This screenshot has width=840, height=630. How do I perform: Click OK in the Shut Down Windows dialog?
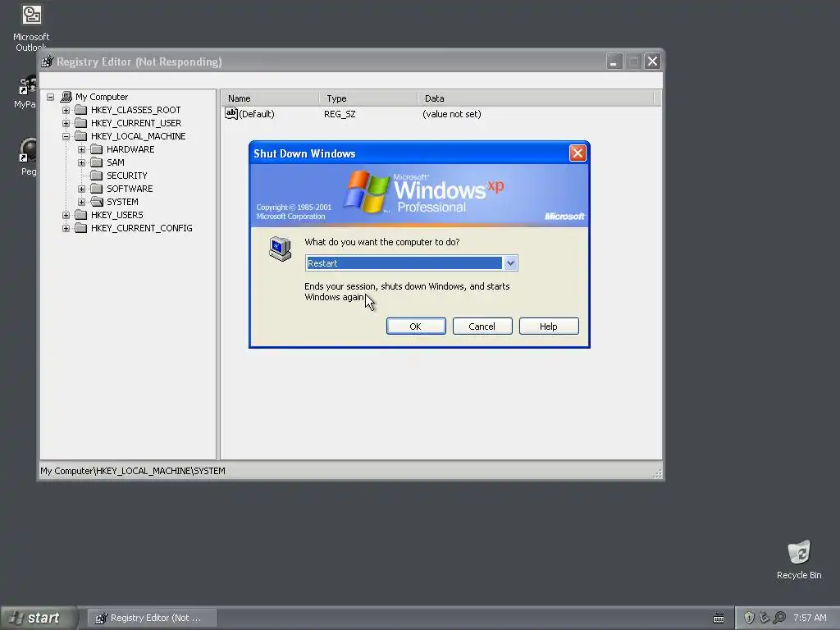tap(416, 326)
